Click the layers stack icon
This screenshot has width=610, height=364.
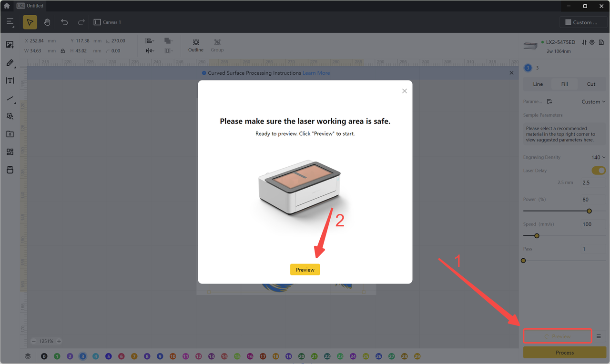pyautogui.click(x=28, y=356)
